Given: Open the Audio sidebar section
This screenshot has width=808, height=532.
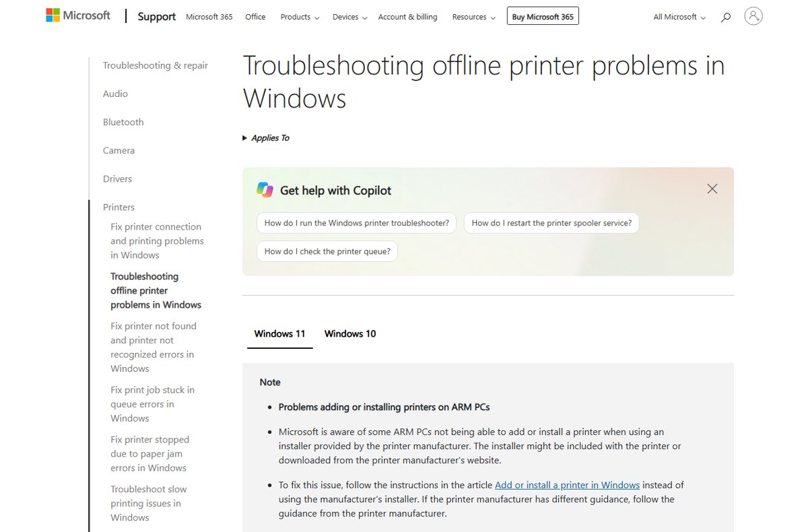Looking at the screenshot, I should click(115, 94).
